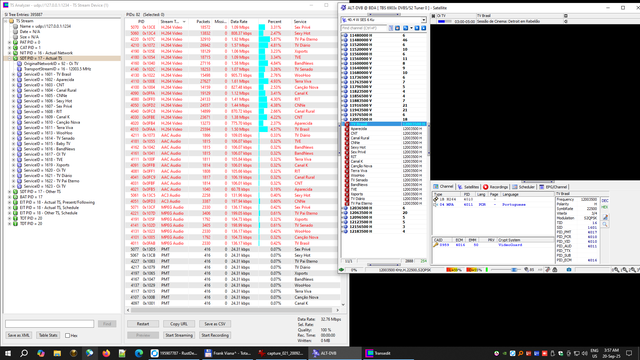Sort by the Data Rate column header
This screenshot has width=640, height=360.
pyautogui.click(x=244, y=21)
